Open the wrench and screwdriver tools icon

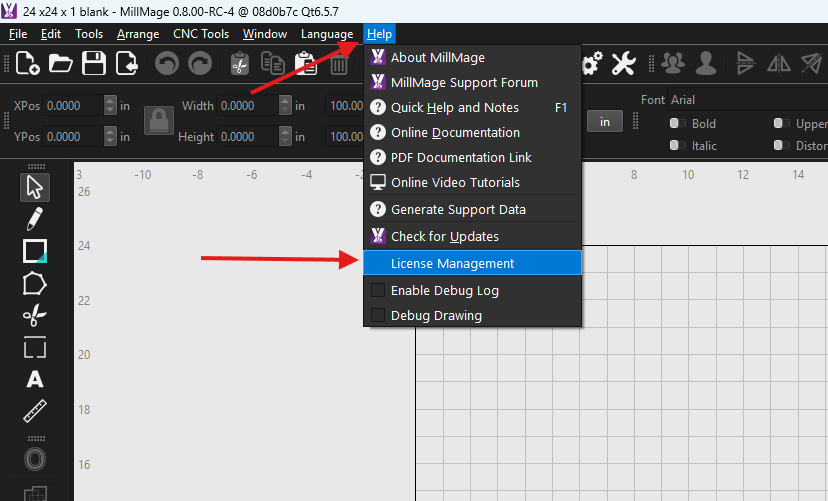coord(624,64)
